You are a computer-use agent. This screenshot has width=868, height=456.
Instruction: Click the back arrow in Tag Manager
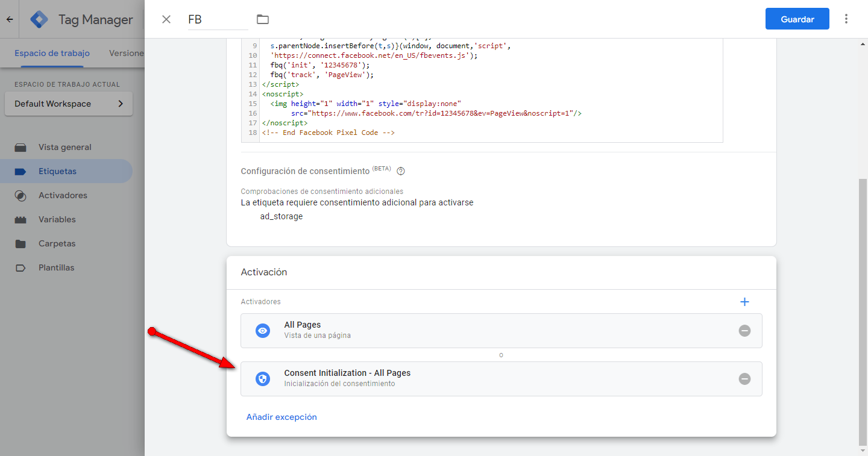pyautogui.click(x=10, y=19)
